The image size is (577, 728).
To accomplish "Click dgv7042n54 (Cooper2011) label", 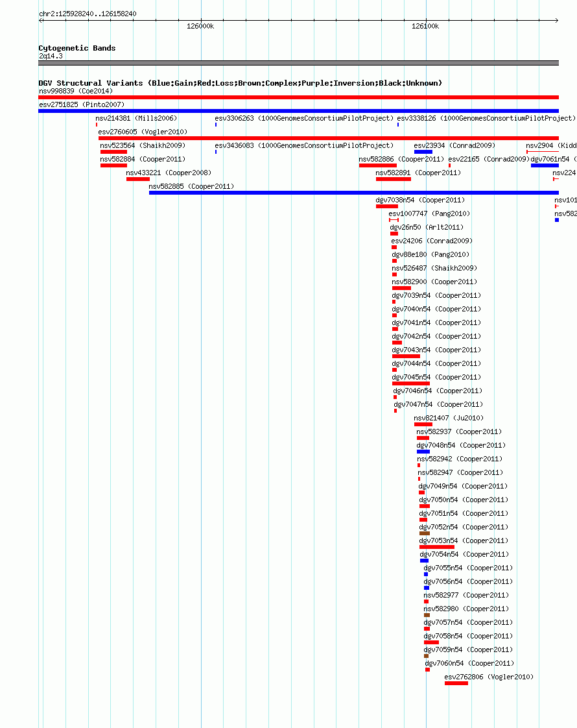I will (436, 336).
